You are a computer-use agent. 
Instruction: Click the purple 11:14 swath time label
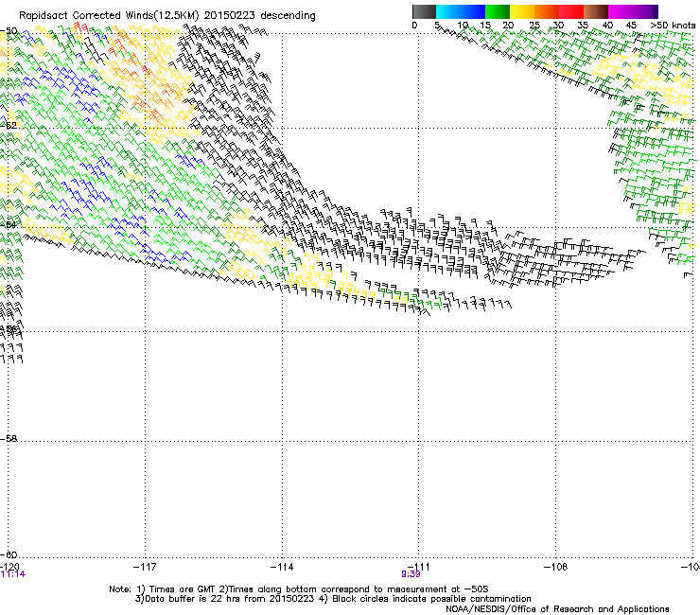pyautogui.click(x=13, y=574)
